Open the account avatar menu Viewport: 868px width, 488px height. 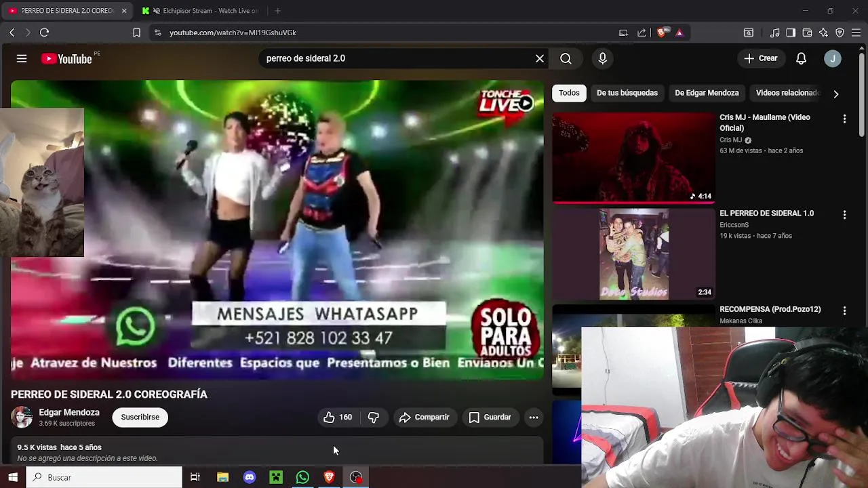pos(833,59)
